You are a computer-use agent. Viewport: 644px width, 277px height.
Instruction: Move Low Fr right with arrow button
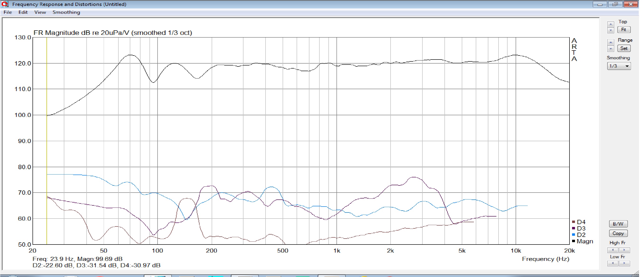point(624,263)
